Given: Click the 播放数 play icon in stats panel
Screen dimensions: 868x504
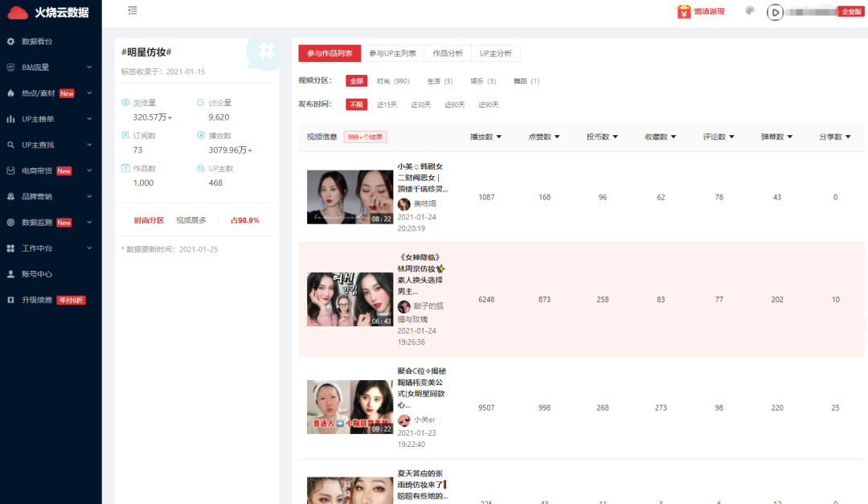Looking at the screenshot, I should pyautogui.click(x=200, y=135).
